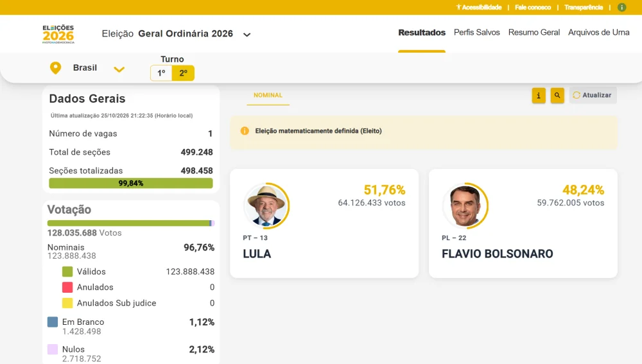Click the Última atualização timestamp text

click(x=121, y=116)
